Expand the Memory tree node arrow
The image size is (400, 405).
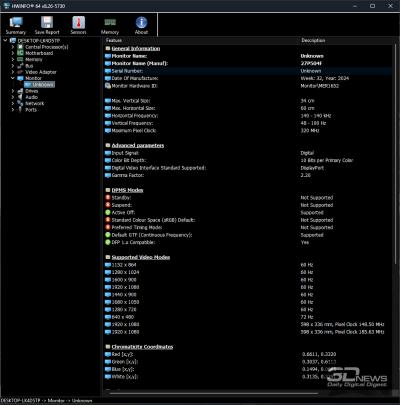[13, 60]
